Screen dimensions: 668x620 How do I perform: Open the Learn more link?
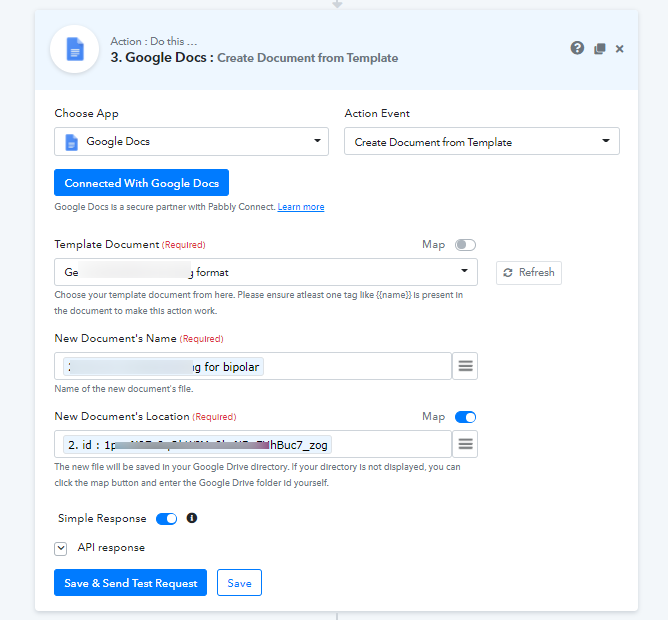(x=301, y=207)
